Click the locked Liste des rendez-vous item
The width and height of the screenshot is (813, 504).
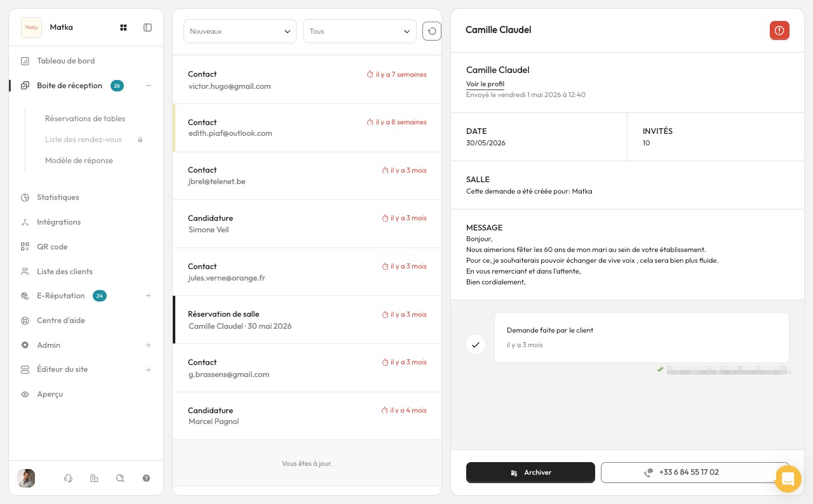click(83, 140)
